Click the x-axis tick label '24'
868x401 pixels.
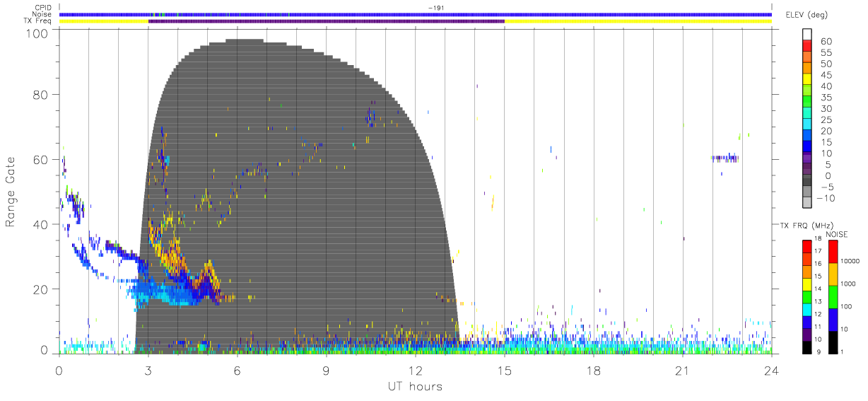[771, 371]
